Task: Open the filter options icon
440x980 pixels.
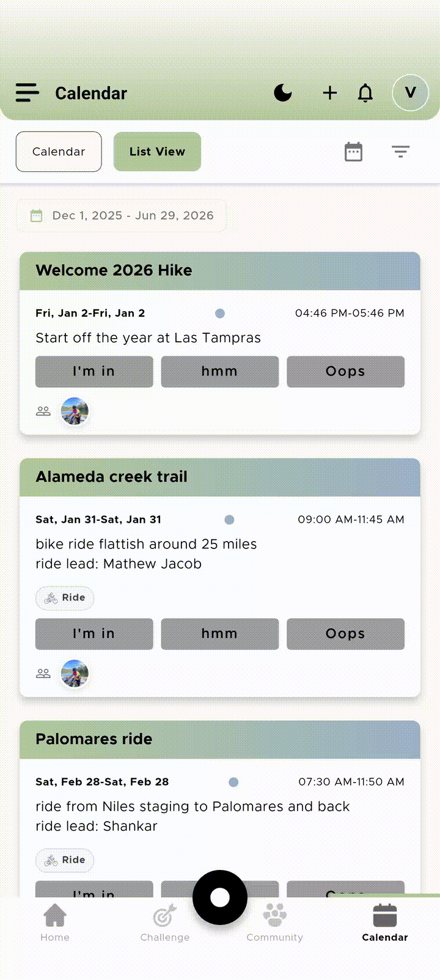Action: tap(401, 152)
